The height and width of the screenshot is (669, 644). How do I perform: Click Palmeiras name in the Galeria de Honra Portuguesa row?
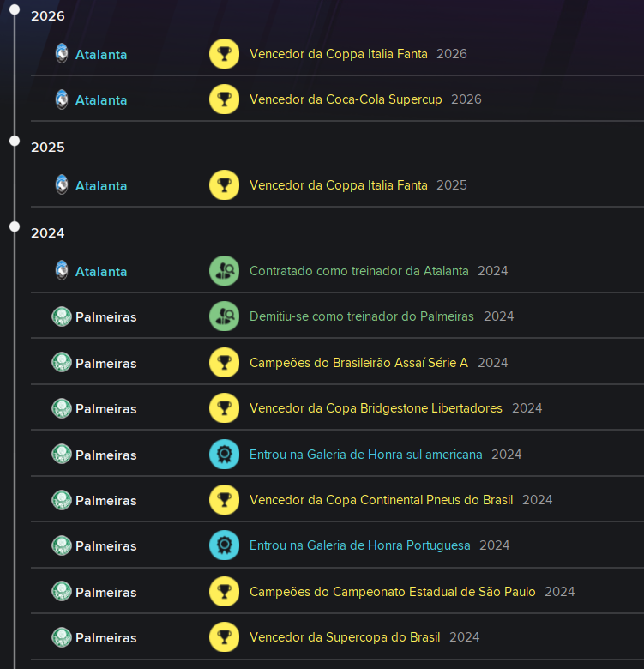click(x=106, y=546)
